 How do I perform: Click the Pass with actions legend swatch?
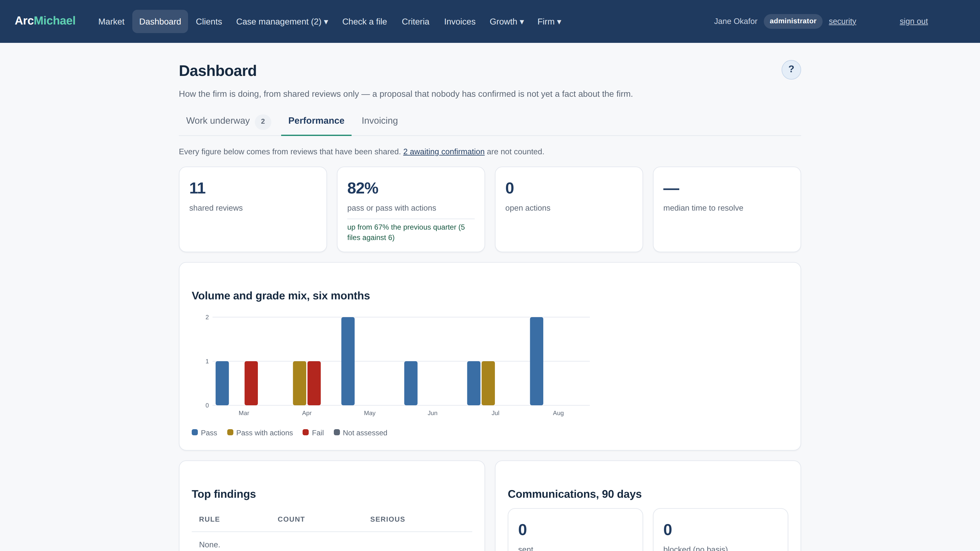pos(230,432)
